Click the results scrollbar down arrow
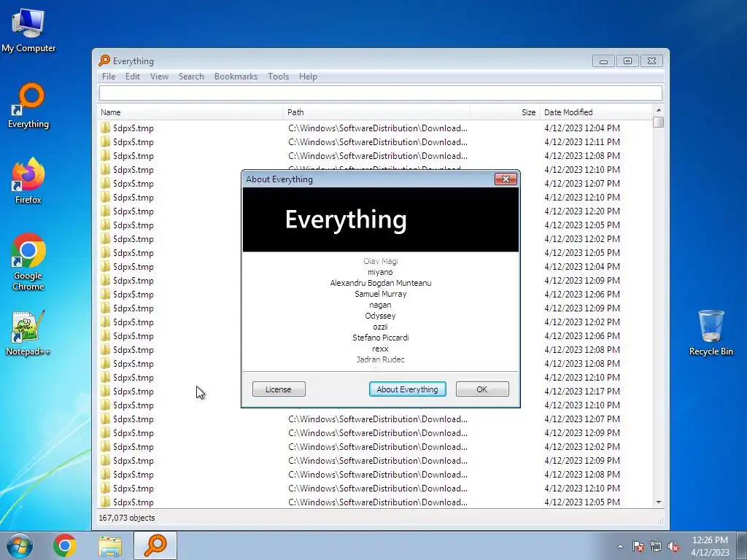This screenshot has width=747, height=560. pyautogui.click(x=659, y=502)
